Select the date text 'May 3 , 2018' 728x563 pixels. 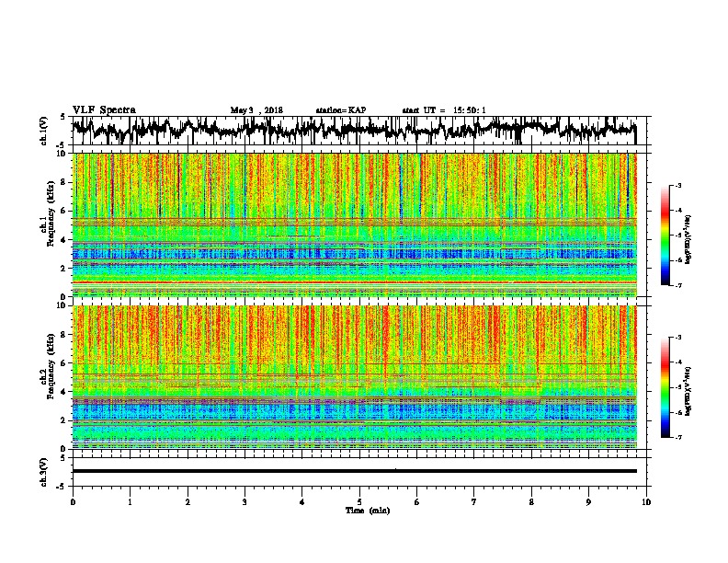click(x=256, y=110)
